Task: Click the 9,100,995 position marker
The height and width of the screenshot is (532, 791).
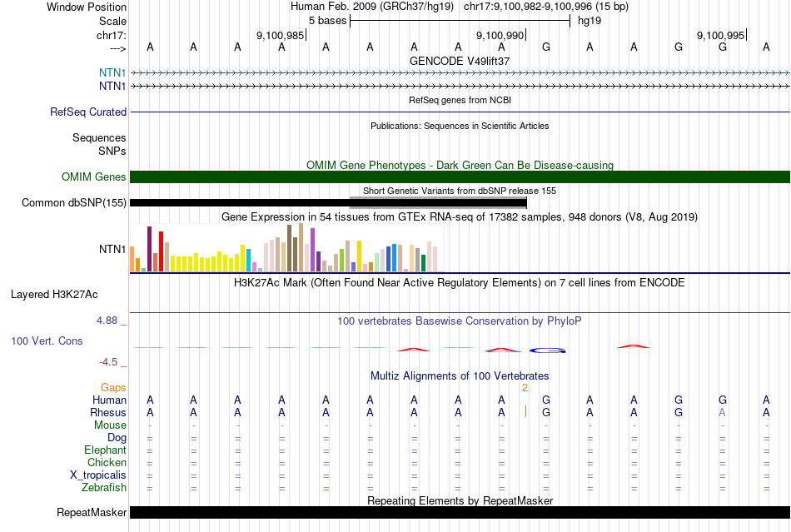Action: (x=721, y=35)
